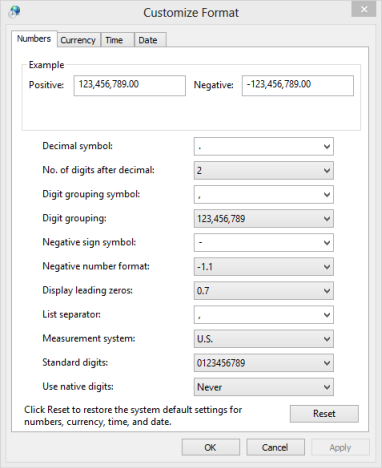
Task: Open the Negative sign symbol dropdown
Action: [264, 242]
